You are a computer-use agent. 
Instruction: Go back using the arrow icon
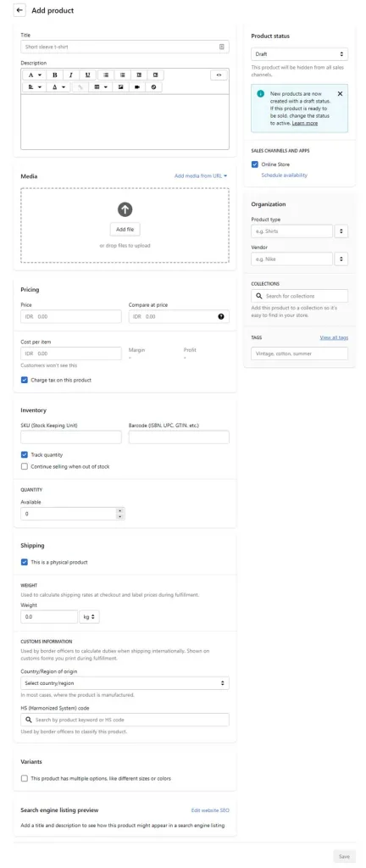pyautogui.click(x=19, y=10)
